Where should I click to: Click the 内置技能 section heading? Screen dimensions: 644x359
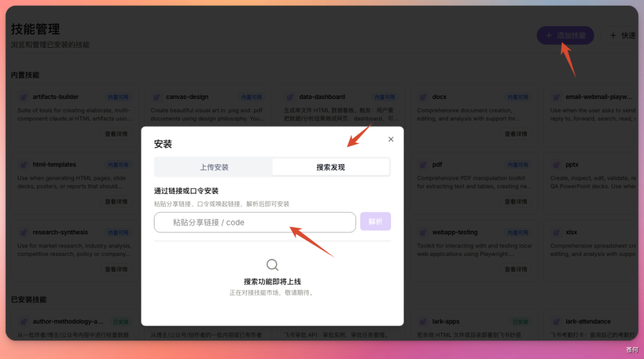(25, 75)
